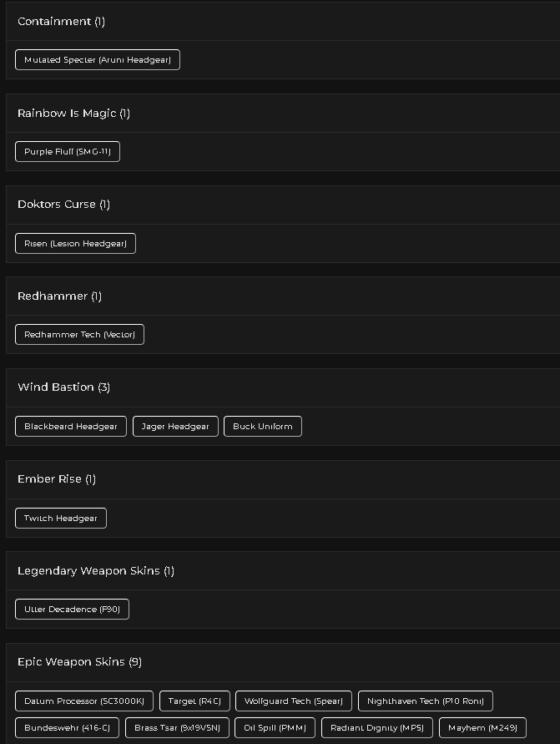Select the Oil Spill (PMM) tag
Image resolution: width=560 pixels, height=744 pixels.
tap(275, 728)
